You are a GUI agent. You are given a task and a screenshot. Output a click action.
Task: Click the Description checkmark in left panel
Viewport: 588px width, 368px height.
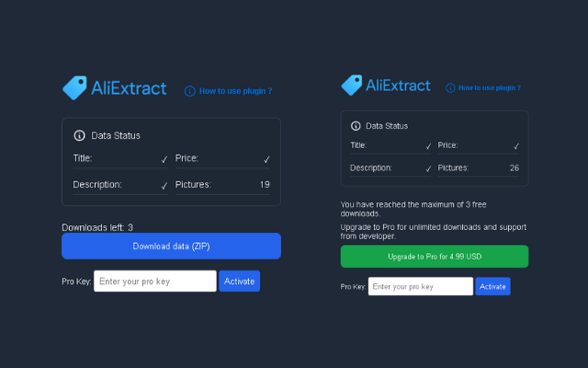[164, 186]
